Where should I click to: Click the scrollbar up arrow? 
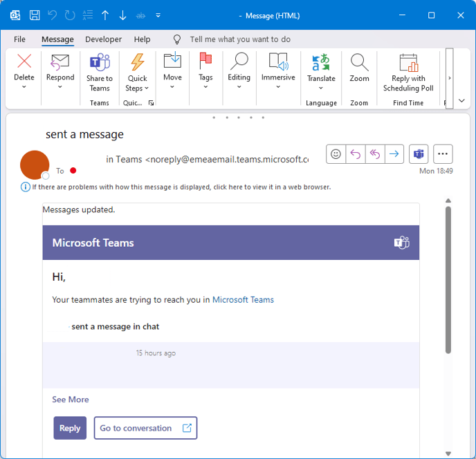(x=448, y=200)
